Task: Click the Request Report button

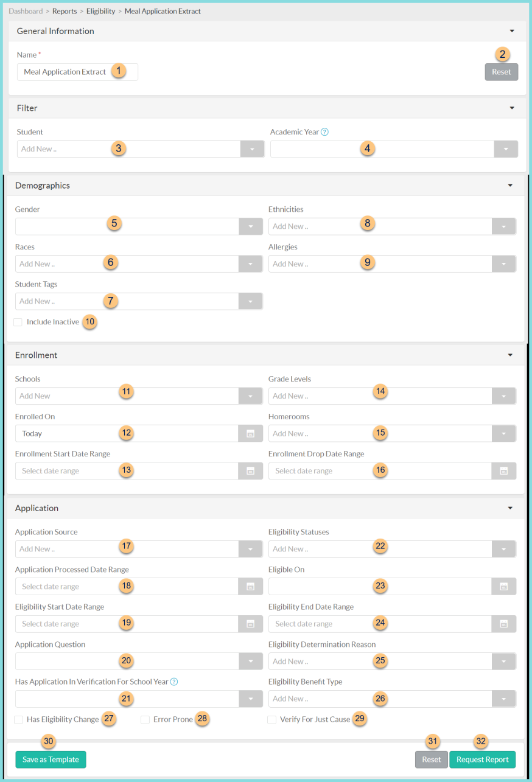Action: point(482,759)
